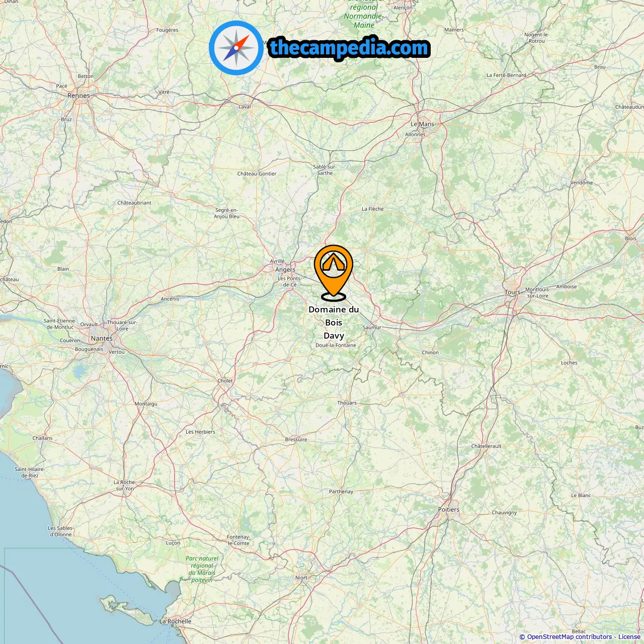This screenshot has width=644, height=644.
Task: Click the La Rochelle city label
Action: [x=175, y=621]
